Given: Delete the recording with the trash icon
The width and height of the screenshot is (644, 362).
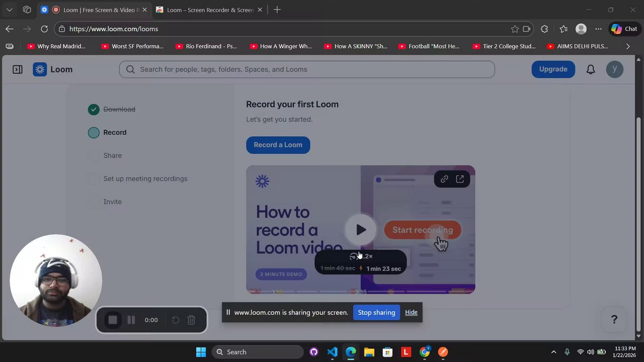Looking at the screenshot, I should coord(191,320).
